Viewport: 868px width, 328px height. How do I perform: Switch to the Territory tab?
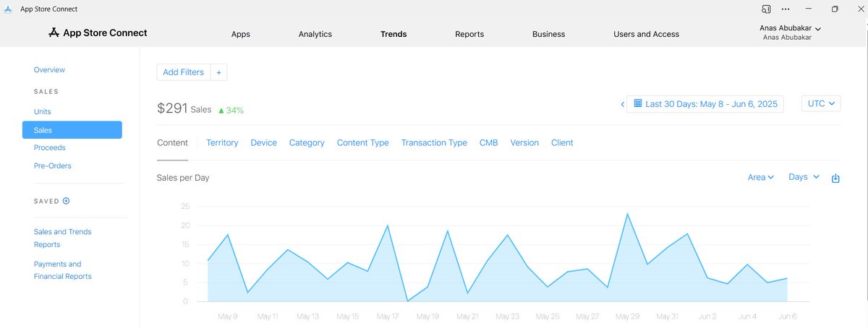point(222,143)
